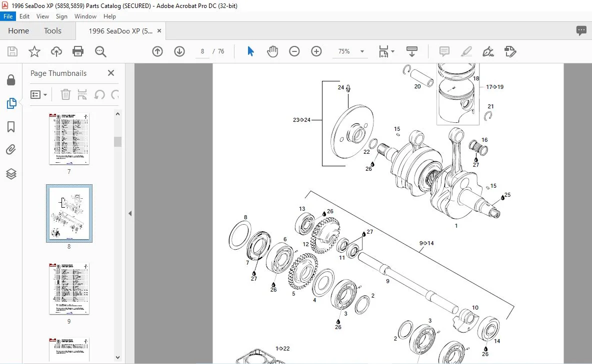Viewport: 592px width, 364px height.
Task: Open the Help menu
Action: pos(109,16)
